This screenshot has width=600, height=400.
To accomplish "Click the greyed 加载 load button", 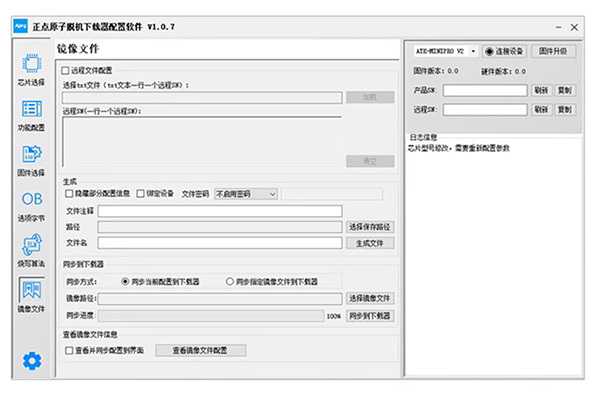I will pos(370,97).
